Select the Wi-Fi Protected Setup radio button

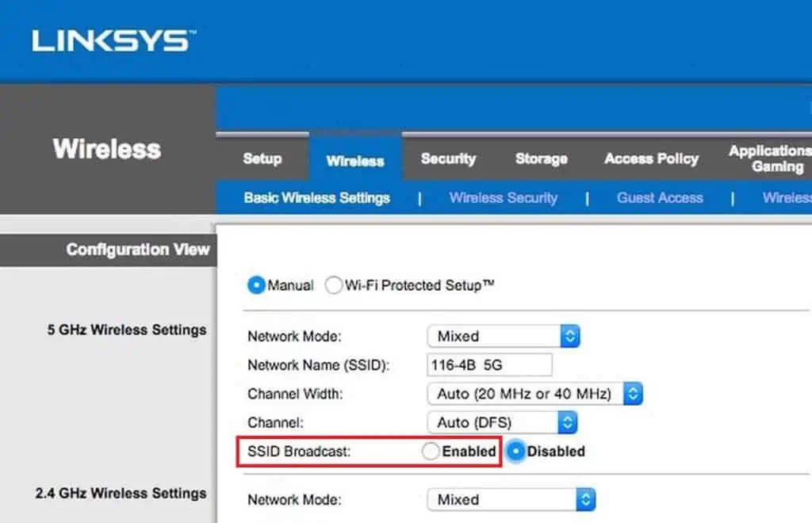[x=334, y=285]
